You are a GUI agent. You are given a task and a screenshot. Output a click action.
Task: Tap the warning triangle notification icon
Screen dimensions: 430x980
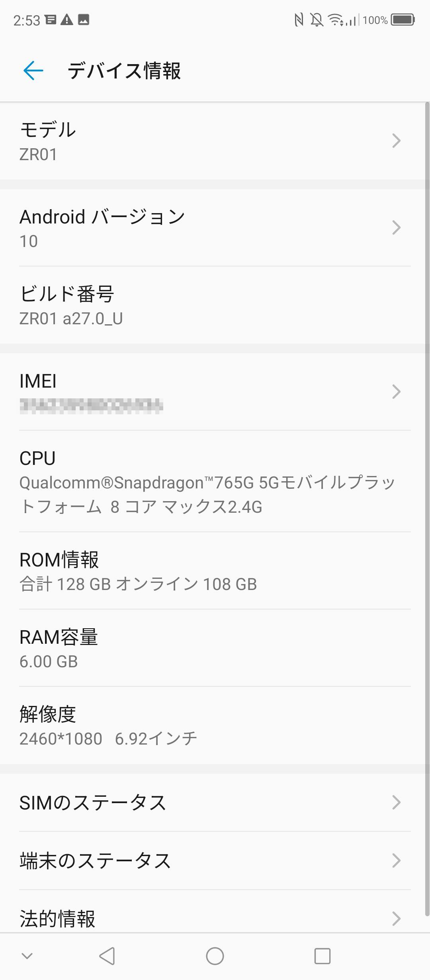pos(67,20)
